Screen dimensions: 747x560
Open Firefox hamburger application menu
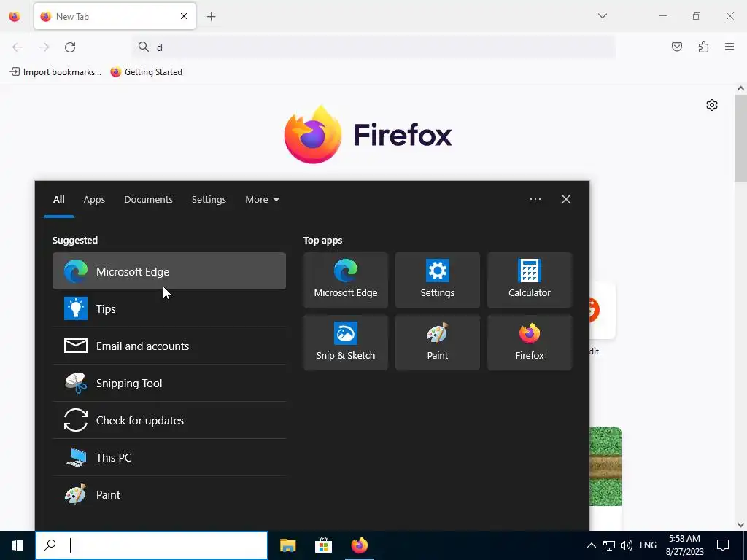point(729,47)
